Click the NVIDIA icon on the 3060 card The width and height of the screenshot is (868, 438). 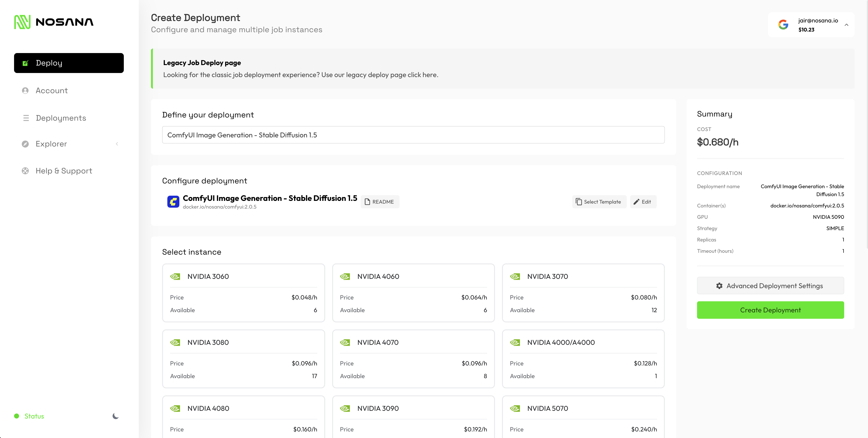176,276
